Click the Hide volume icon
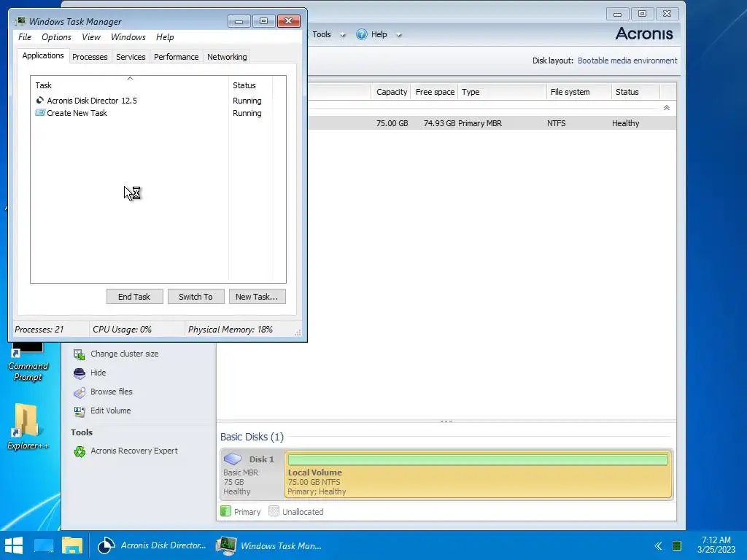 click(x=79, y=373)
